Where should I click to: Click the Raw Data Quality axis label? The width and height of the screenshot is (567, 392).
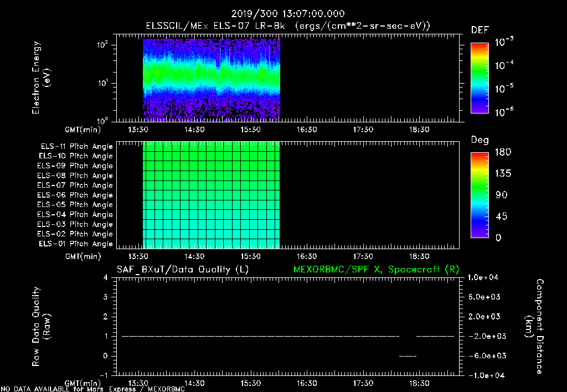(41, 327)
